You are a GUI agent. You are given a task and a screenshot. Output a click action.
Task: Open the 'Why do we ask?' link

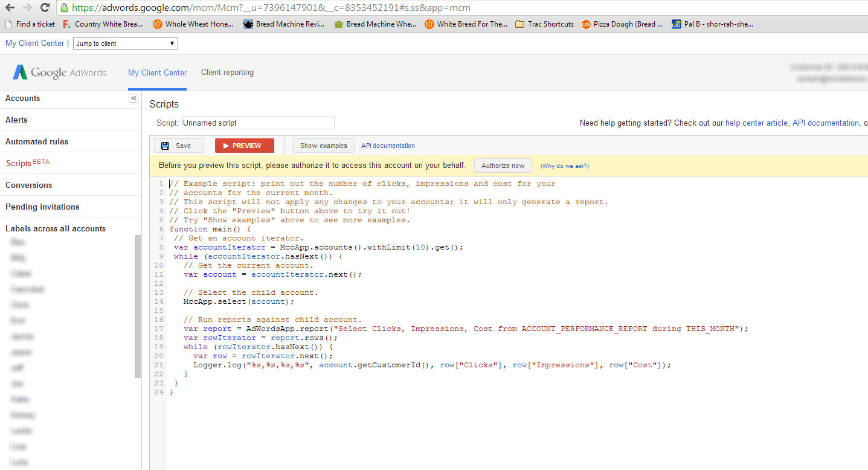pos(565,166)
